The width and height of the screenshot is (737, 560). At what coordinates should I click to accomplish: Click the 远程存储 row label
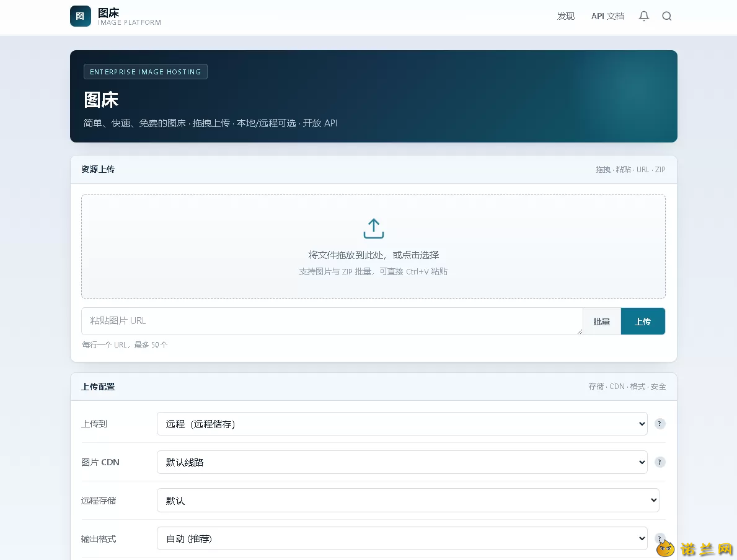tap(99, 501)
